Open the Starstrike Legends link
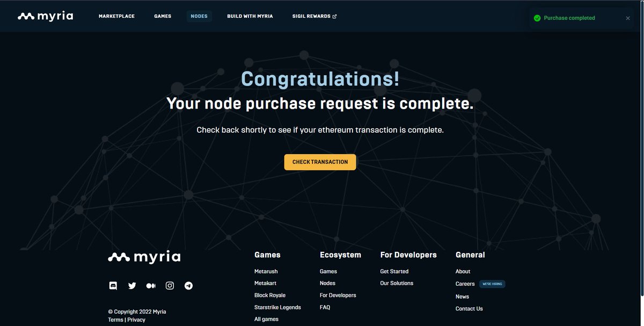This screenshot has height=326, width=644. (277, 307)
